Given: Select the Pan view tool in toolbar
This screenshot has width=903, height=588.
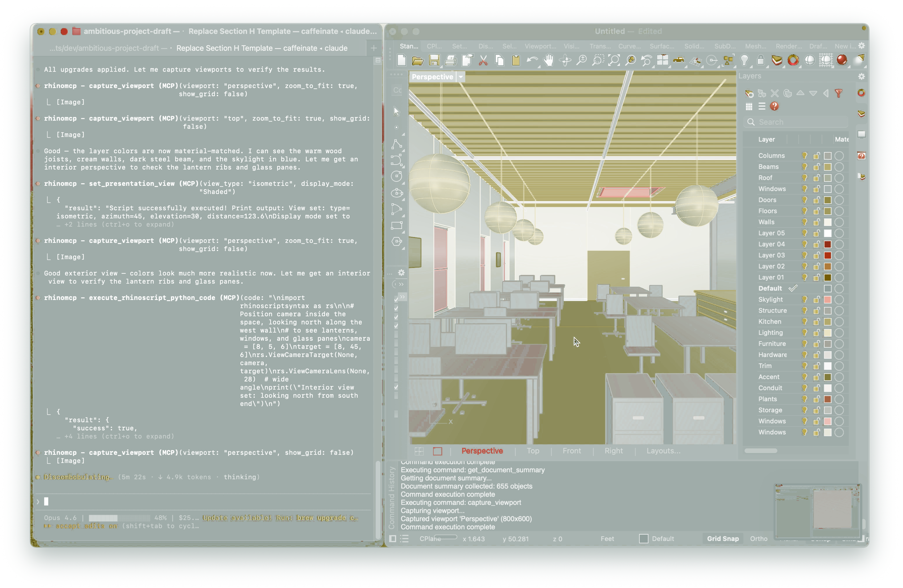Looking at the screenshot, I should click(549, 60).
